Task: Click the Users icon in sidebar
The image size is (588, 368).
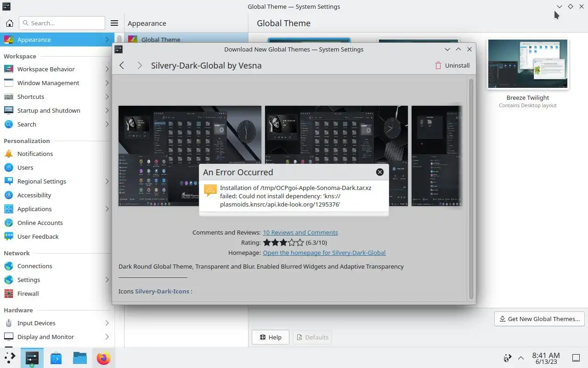Action: [9, 167]
